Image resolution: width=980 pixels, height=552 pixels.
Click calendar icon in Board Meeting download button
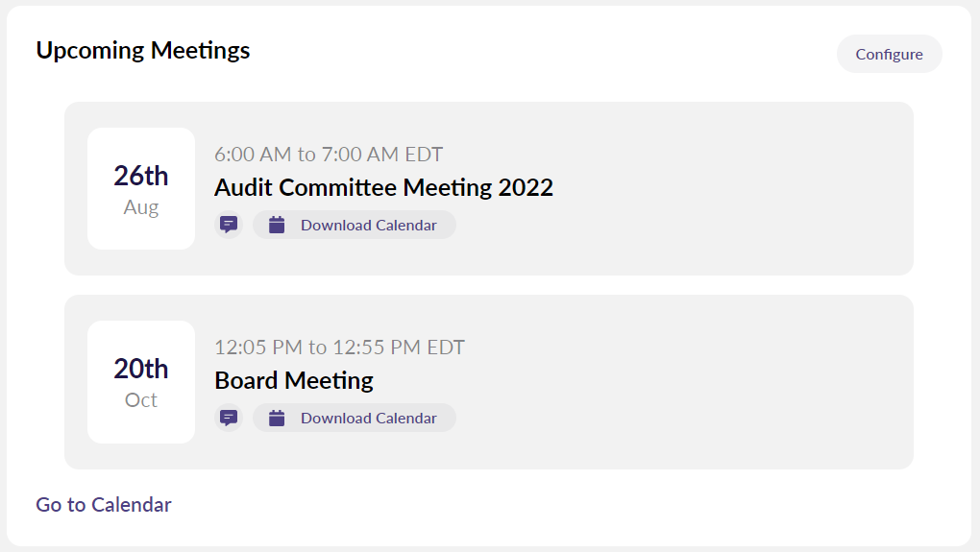(277, 418)
